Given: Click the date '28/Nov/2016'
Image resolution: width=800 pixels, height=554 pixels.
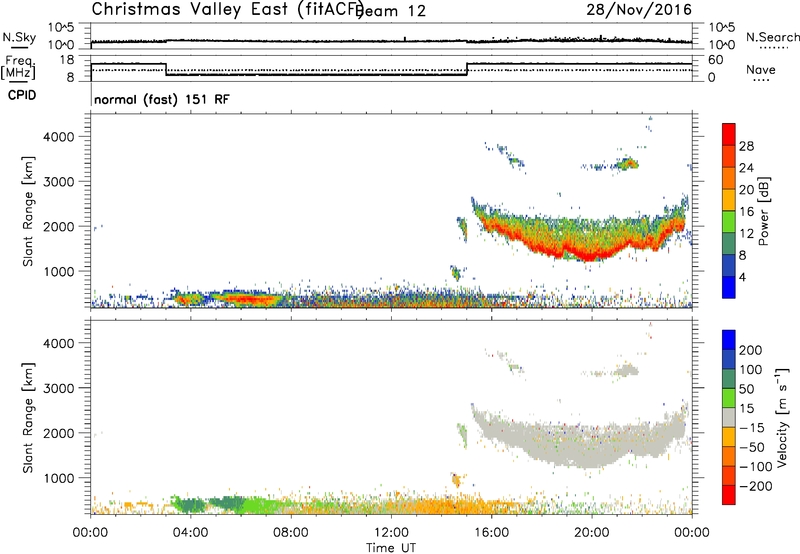Looking at the screenshot, I should click(639, 9).
